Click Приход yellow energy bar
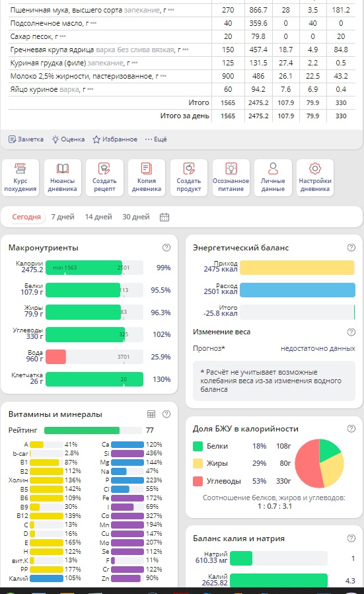 tap(297, 268)
